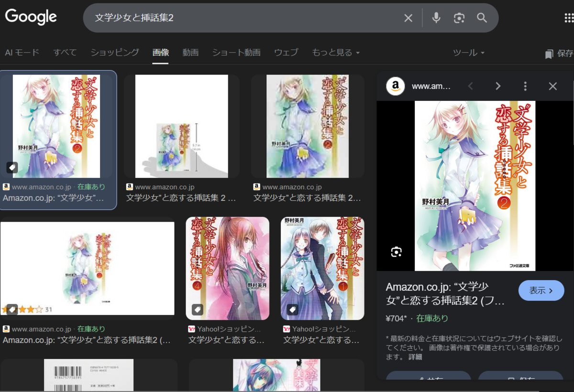Clear the search box with the X icon

click(408, 18)
